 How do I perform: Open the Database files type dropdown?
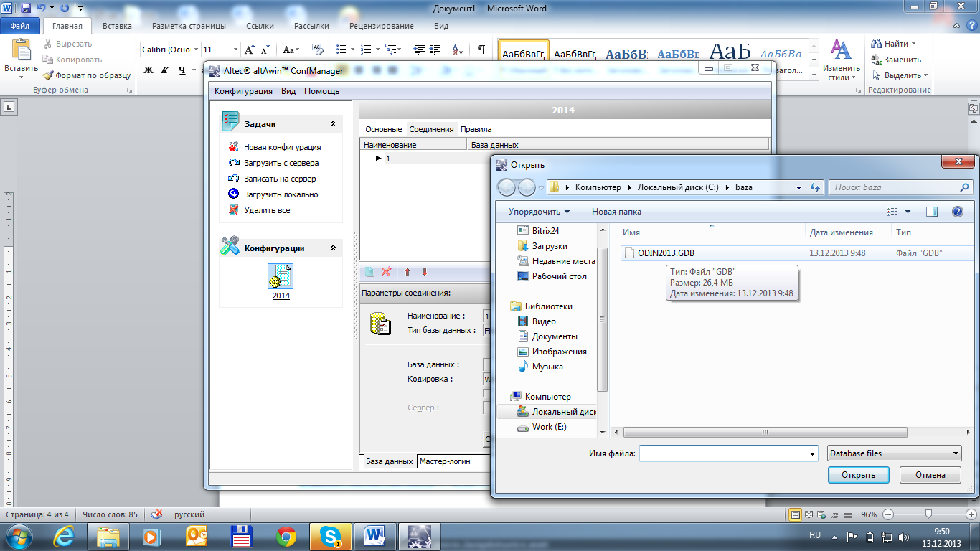[894, 453]
